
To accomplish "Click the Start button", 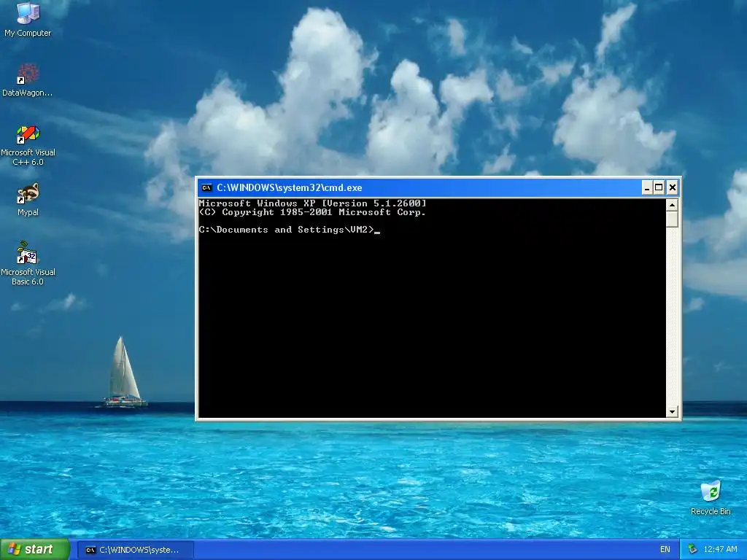I will click(35, 550).
